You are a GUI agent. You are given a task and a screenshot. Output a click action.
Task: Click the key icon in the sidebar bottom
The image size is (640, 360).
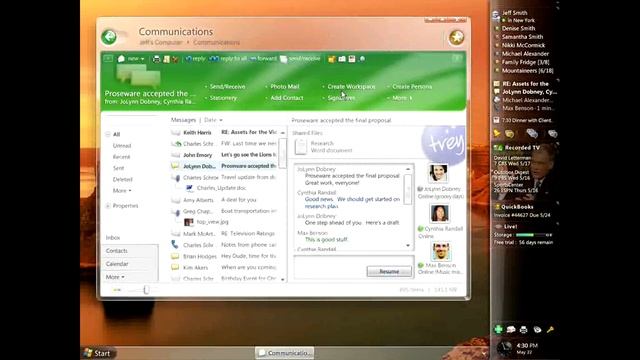pos(550,329)
